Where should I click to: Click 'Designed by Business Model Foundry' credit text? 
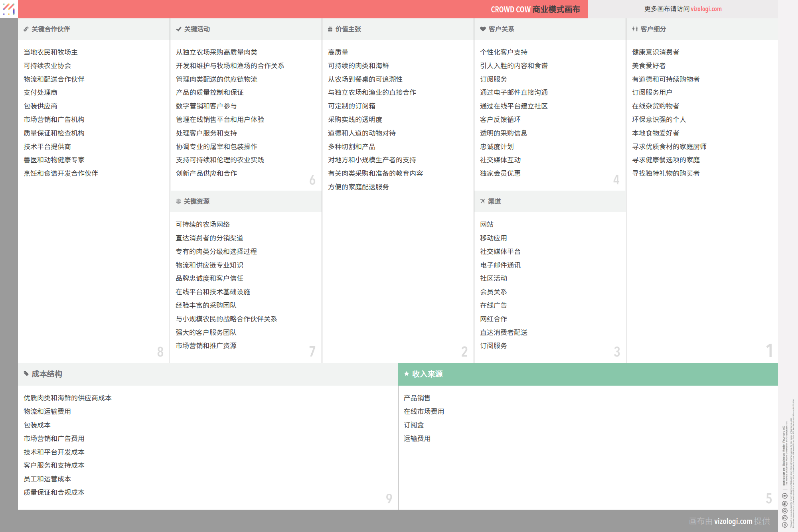[784, 455]
